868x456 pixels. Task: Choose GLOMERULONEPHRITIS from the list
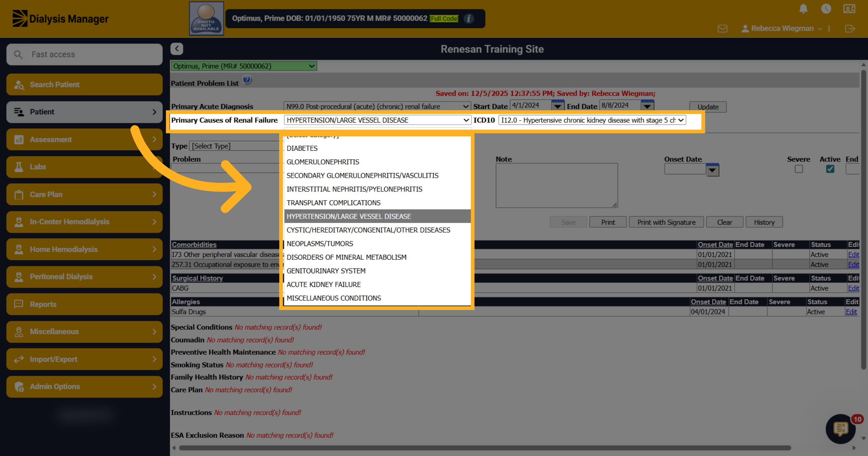tap(378, 162)
